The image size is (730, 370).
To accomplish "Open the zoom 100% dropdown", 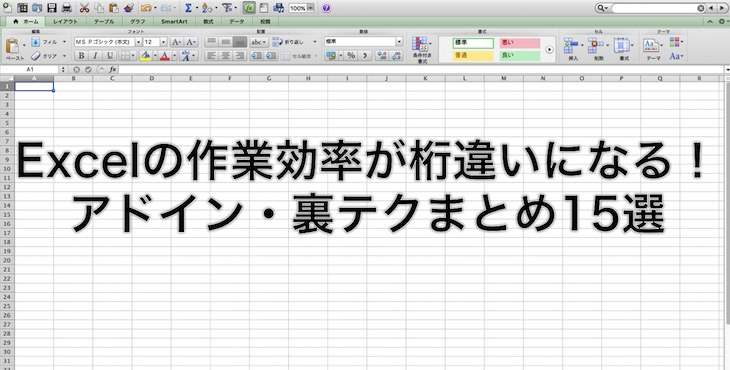I will click(x=310, y=8).
